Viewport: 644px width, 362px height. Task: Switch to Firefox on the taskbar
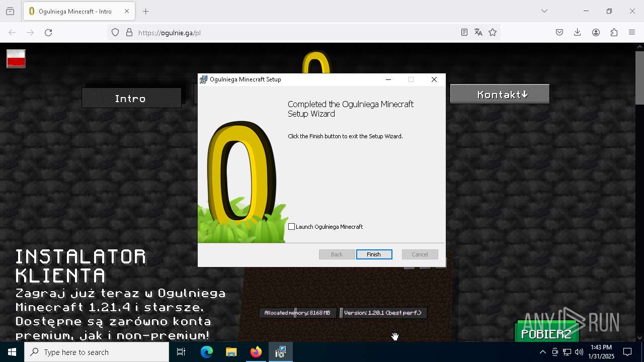(256, 352)
